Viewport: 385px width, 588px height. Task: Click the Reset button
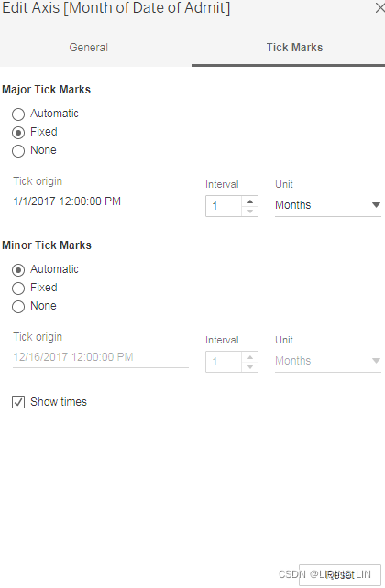tap(340, 575)
